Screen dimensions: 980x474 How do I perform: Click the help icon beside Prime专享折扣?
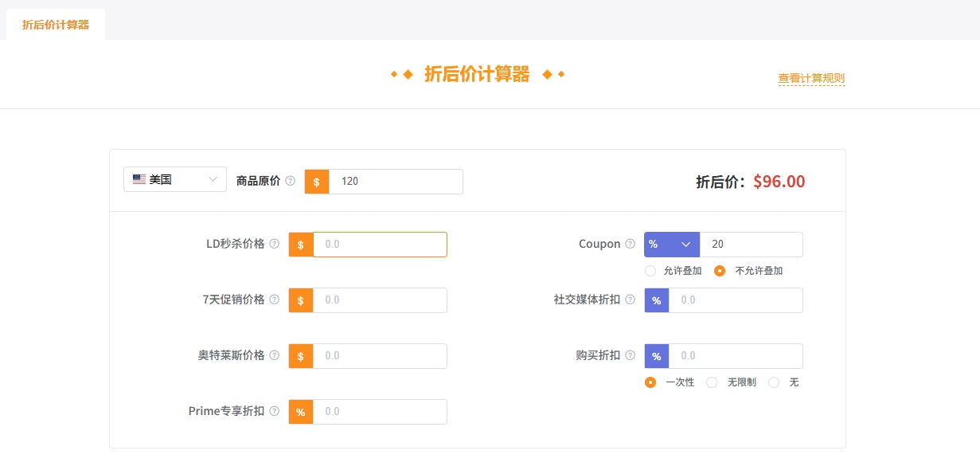[275, 411]
